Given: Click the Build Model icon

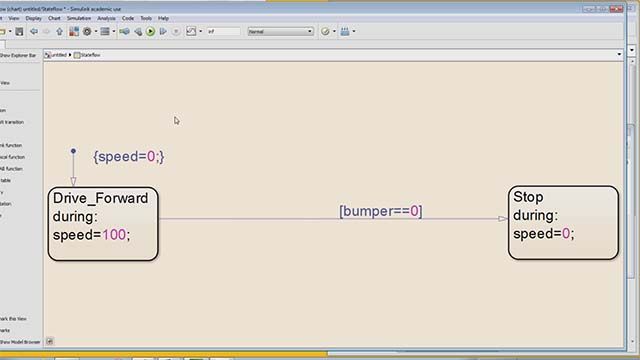Looking at the screenshot, I should click(345, 31).
